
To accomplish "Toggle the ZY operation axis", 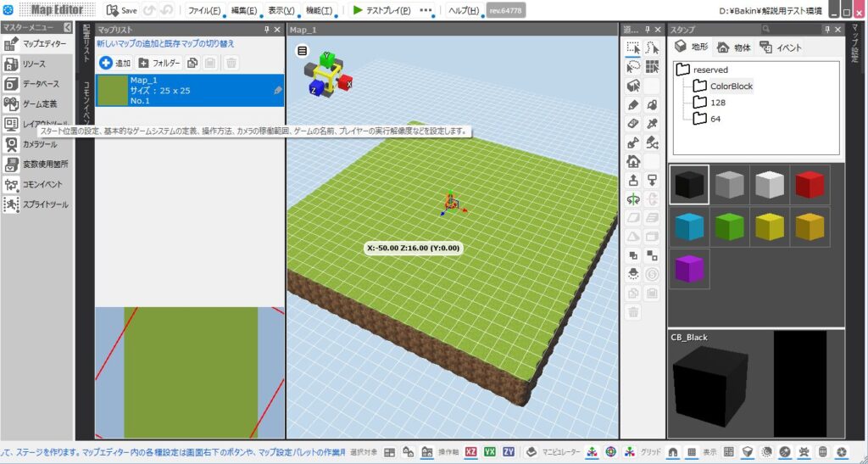I will [509, 452].
